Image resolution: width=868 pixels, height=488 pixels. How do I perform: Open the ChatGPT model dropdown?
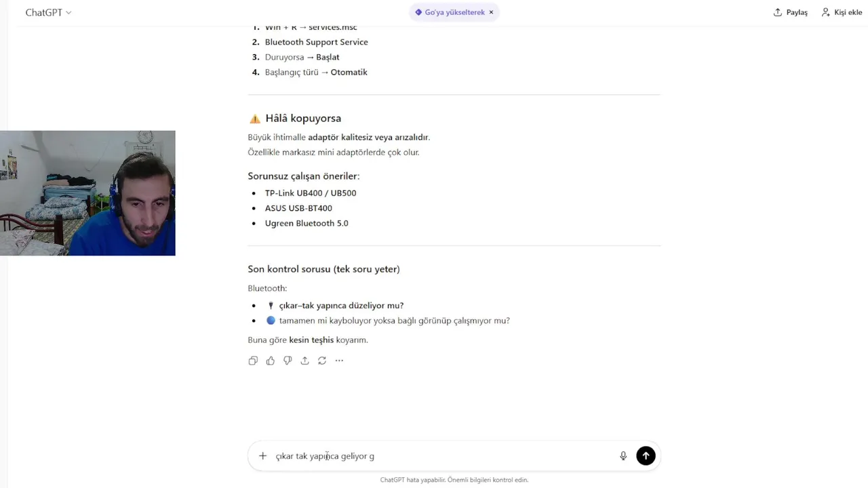click(48, 12)
